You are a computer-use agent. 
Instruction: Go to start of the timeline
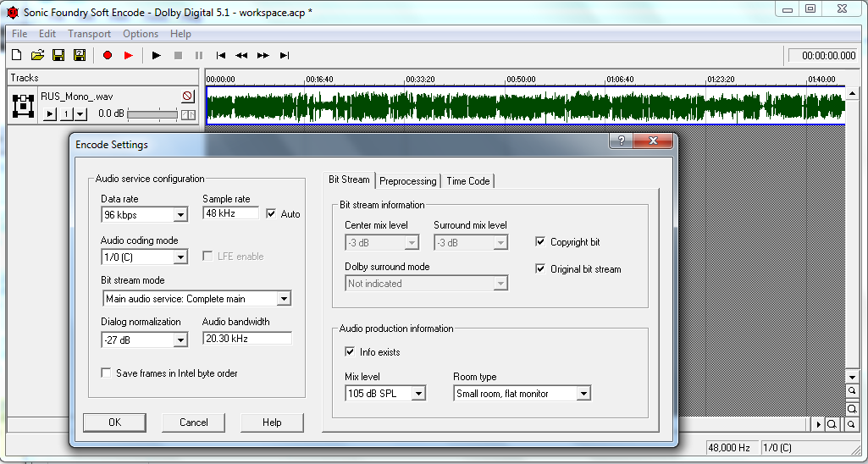pyautogui.click(x=221, y=55)
